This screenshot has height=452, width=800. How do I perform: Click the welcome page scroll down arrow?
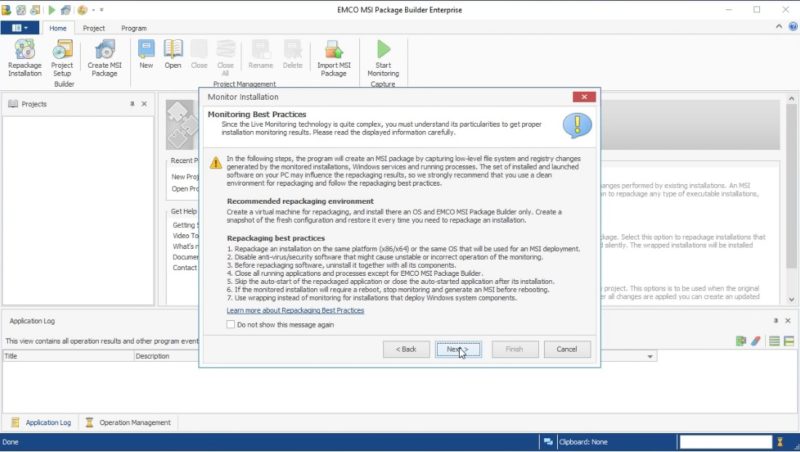coord(791,299)
